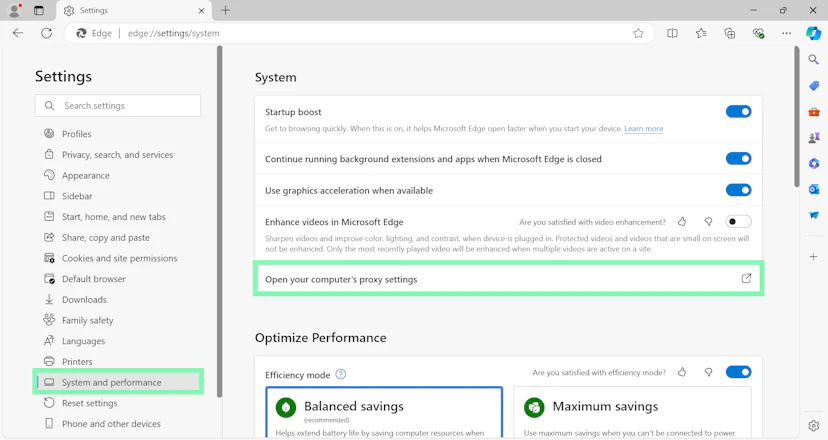Turn off Efficiency mode toggle
Image resolution: width=828 pixels, height=440 pixels.
[738, 372]
